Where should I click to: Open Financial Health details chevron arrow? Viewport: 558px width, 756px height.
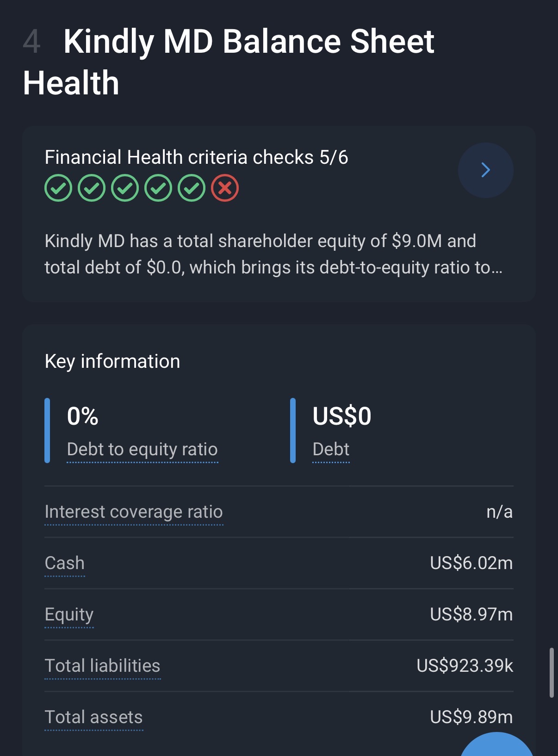pos(485,170)
